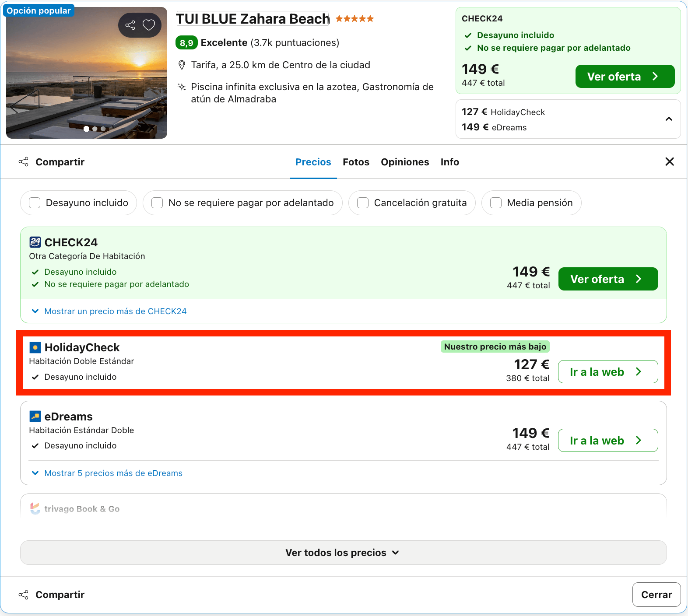
Task: Click the location pin icon beside Tarifa
Action: tap(182, 65)
